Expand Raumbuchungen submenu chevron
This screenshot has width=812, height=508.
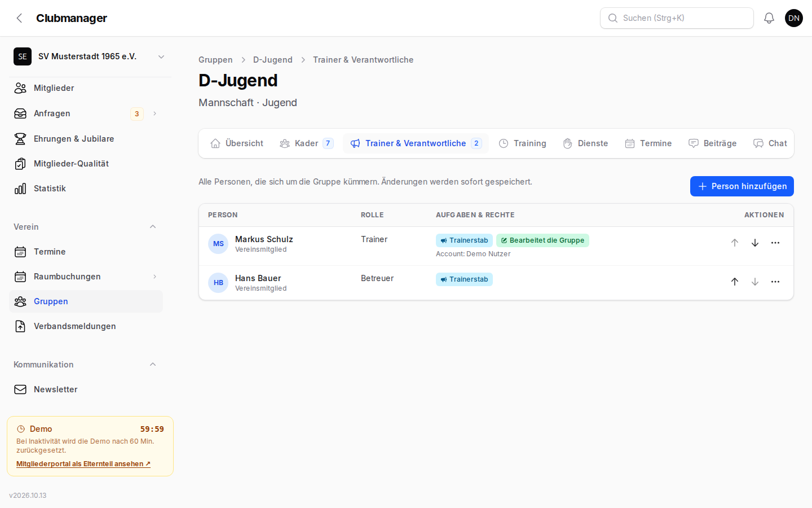[155, 277]
